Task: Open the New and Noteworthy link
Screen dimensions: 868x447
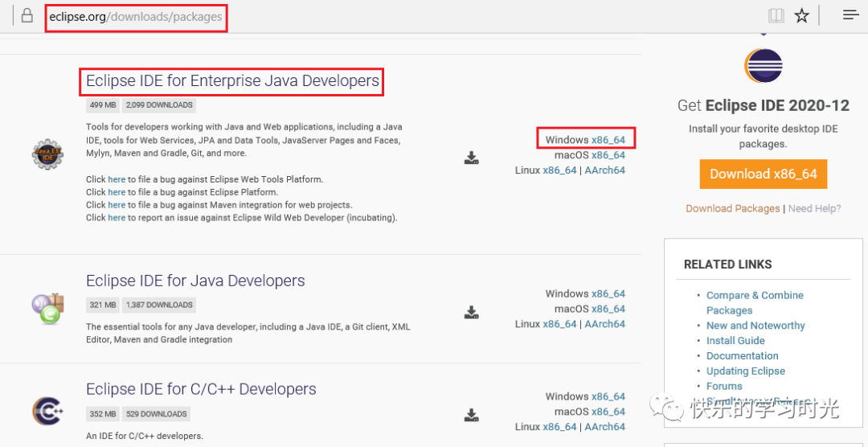Action: click(x=755, y=326)
